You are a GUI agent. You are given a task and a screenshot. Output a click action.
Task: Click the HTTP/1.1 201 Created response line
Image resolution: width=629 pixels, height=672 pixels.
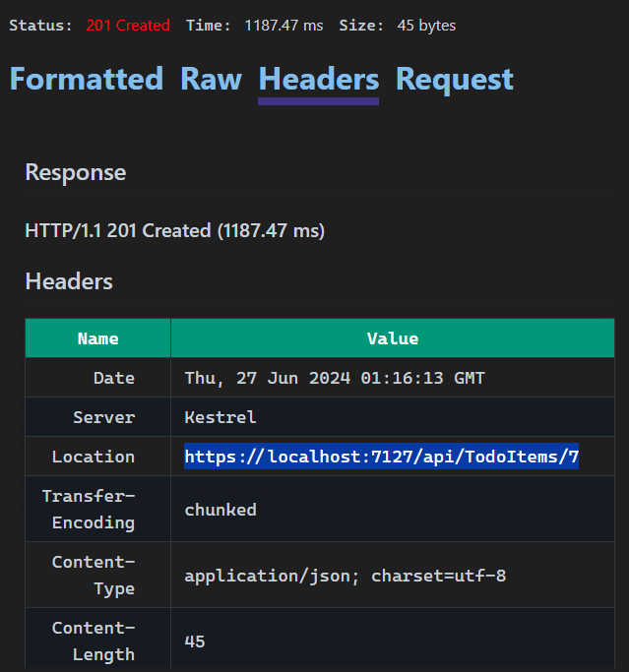pos(174,231)
